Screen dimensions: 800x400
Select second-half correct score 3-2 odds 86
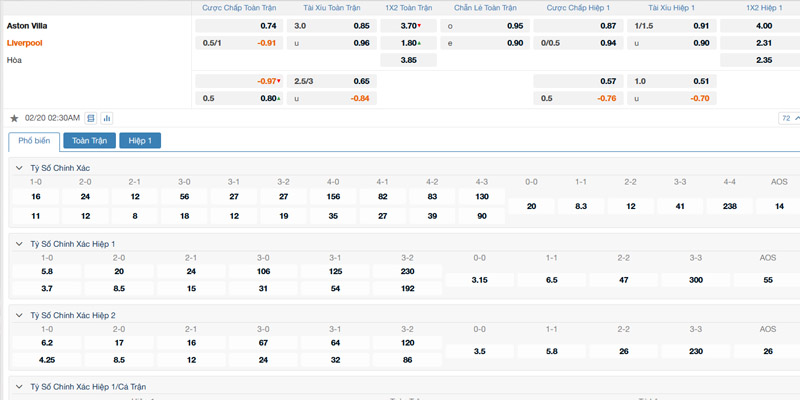pos(408,360)
